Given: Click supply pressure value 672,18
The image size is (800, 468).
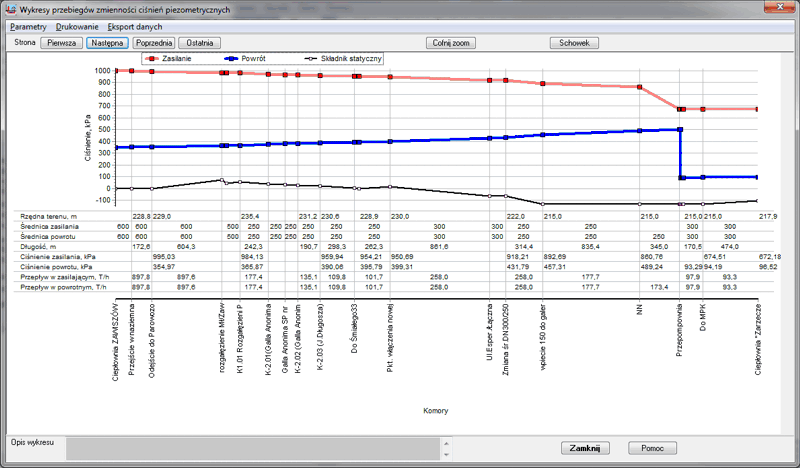Looking at the screenshot, I should click(770, 257).
